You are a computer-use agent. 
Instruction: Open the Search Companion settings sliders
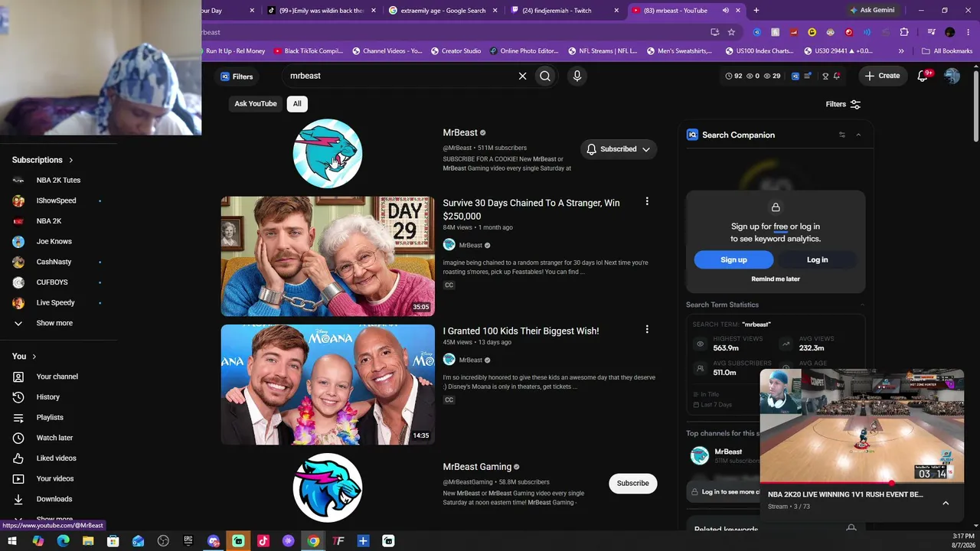coord(842,135)
